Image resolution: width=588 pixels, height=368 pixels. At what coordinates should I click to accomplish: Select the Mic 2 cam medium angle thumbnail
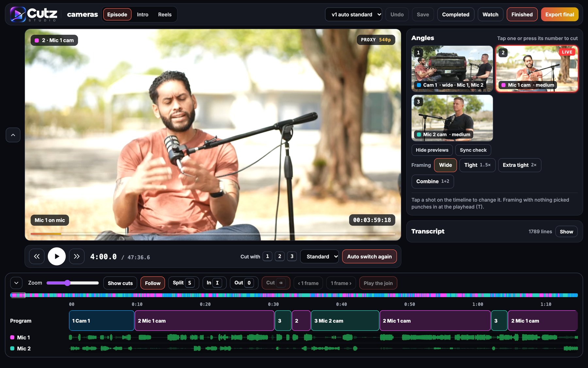pos(452,118)
